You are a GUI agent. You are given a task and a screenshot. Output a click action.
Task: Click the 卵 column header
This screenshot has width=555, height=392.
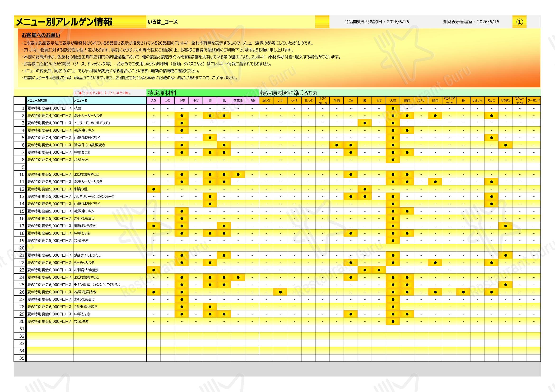point(210,101)
